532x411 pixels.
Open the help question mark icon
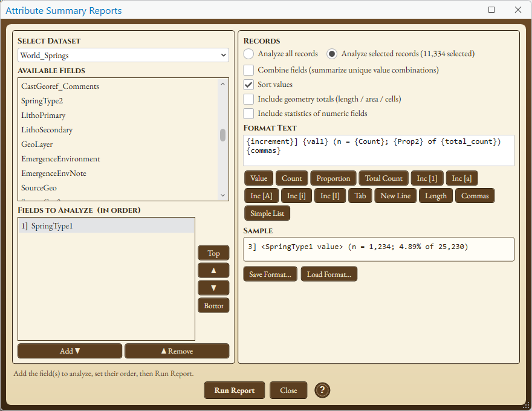322,390
